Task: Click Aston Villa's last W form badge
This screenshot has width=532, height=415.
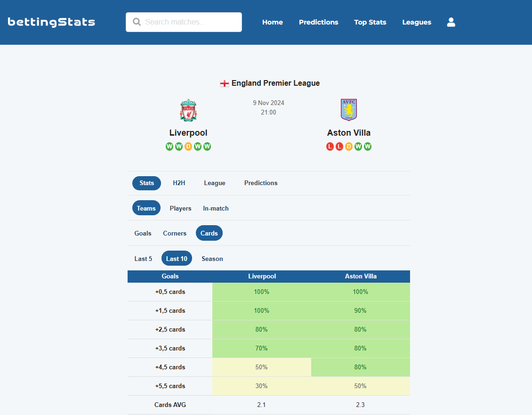Action: [x=367, y=146]
